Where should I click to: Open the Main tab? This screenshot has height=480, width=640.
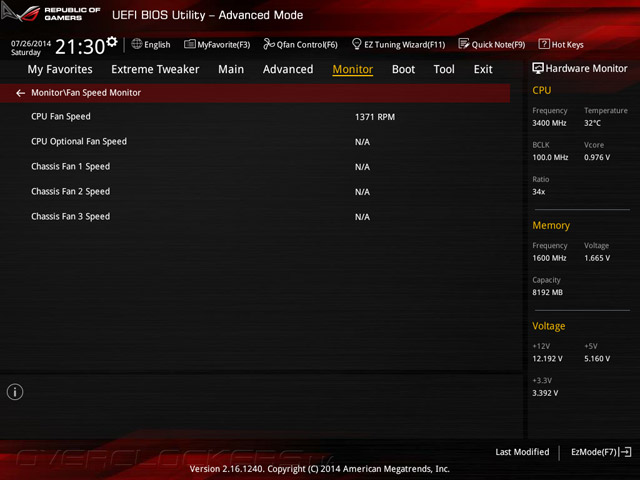(231, 69)
